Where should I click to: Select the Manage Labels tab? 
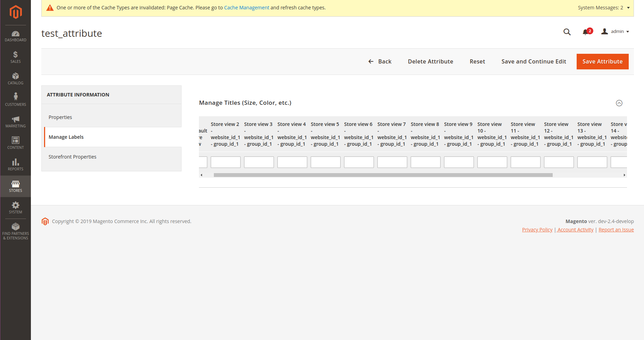point(66,137)
